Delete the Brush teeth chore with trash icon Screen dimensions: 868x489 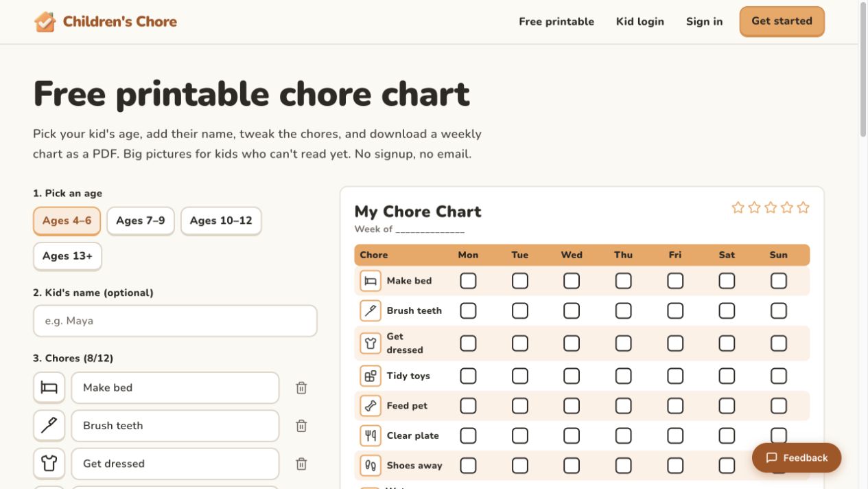301,426
